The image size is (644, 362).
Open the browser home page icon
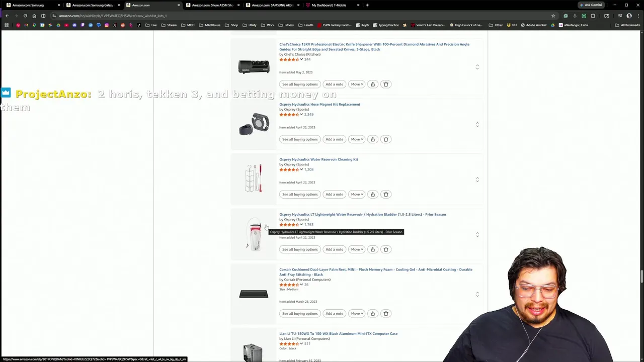[34, 16]
